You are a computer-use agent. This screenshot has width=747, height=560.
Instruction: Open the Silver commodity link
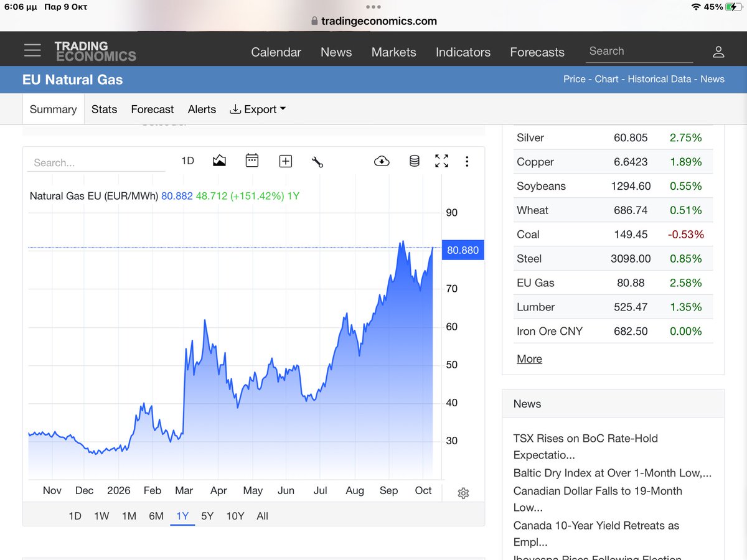[530, 138]
